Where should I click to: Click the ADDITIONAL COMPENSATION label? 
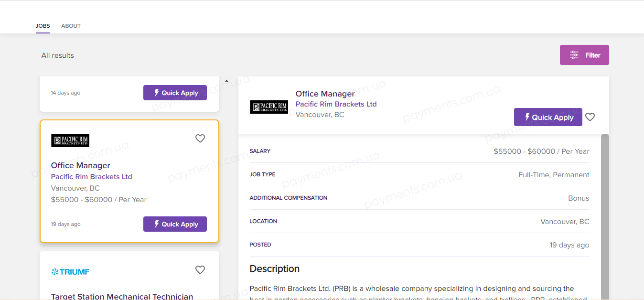point(289,198)
